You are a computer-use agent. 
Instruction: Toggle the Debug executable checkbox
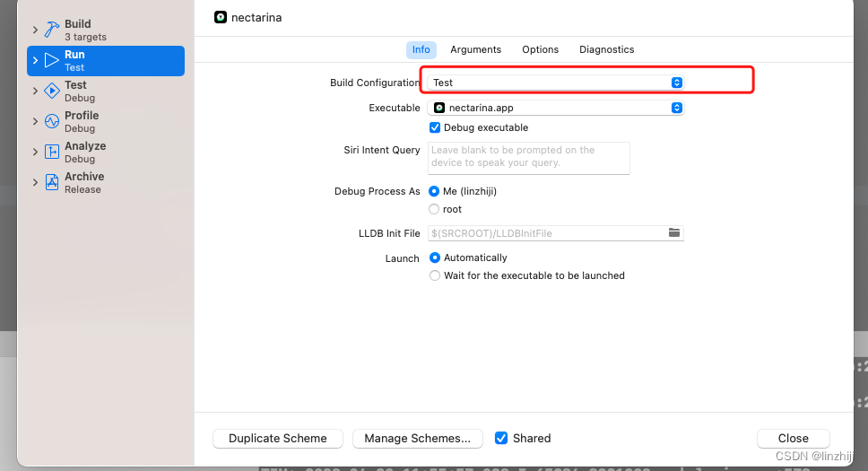click(435, 127)
